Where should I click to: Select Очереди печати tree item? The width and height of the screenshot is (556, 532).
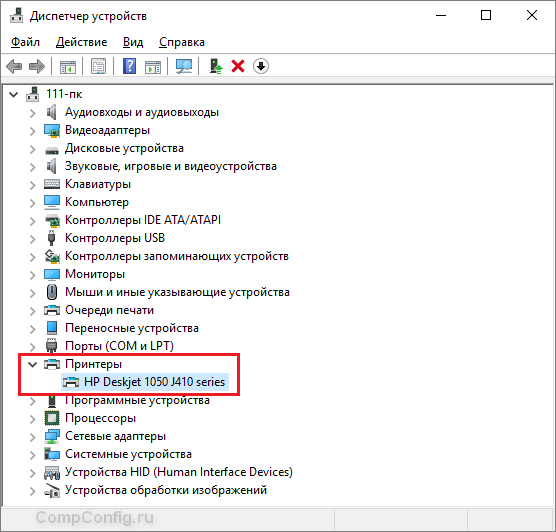(109, 310)
